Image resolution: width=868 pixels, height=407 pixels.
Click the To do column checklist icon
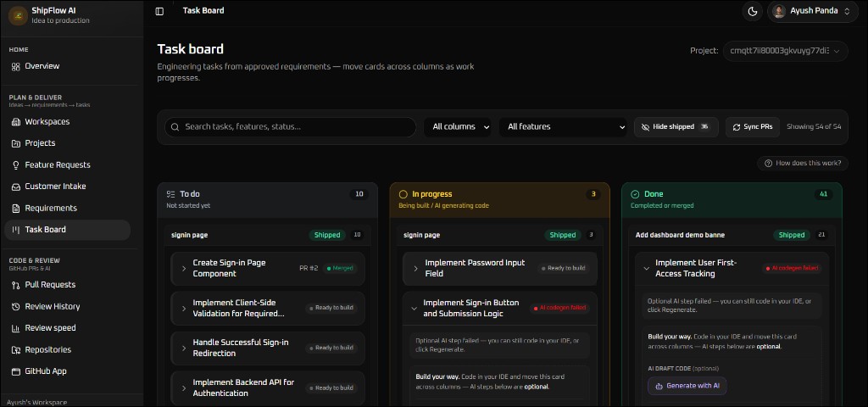click(170, 194)
